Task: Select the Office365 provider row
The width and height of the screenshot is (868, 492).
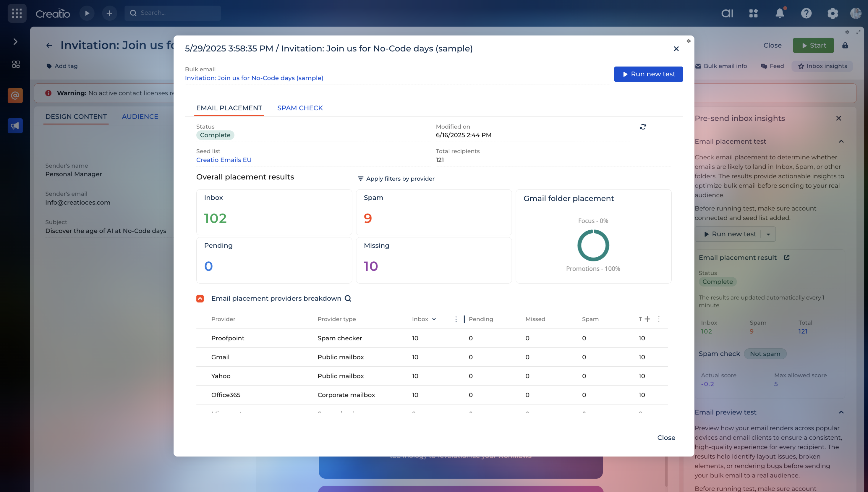Action: point(432,395)
